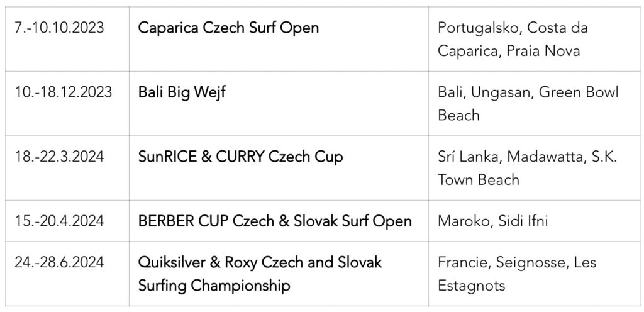Select the Caparica, Praia Nova text line
This screenshot has width=644, height=312.
[509, 51]
